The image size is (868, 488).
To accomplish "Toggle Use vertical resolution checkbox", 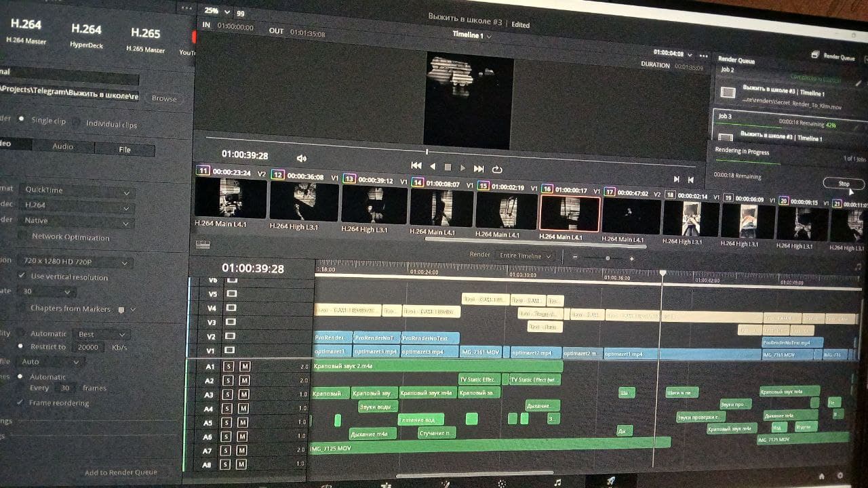I will click(x=22, y=275).
